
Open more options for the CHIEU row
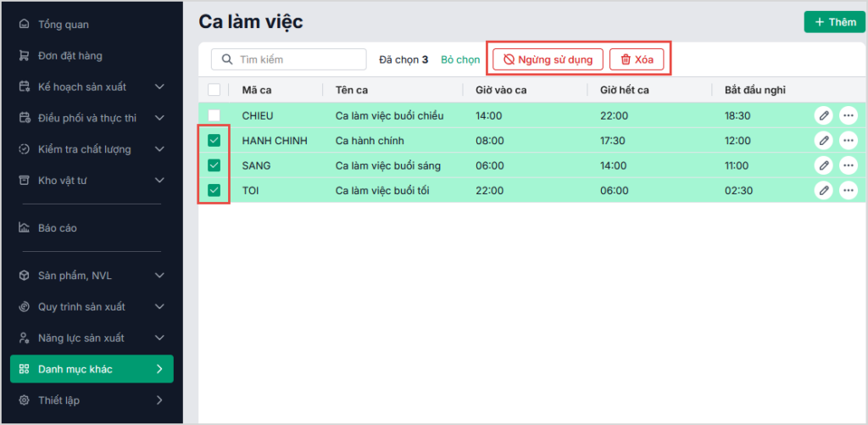[x=848, y=115]
